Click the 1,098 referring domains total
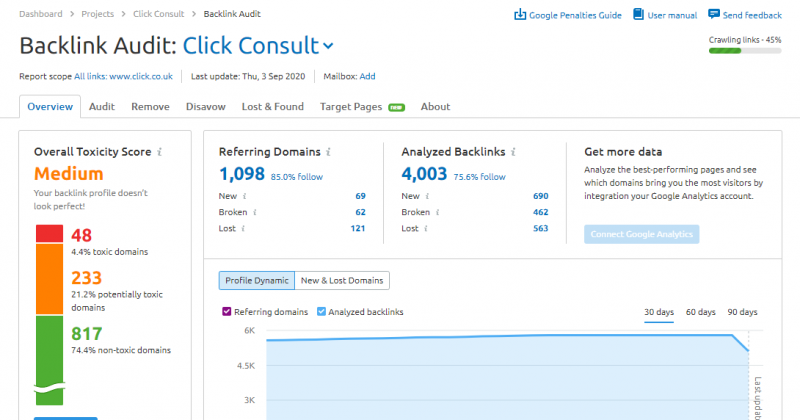 242,174
